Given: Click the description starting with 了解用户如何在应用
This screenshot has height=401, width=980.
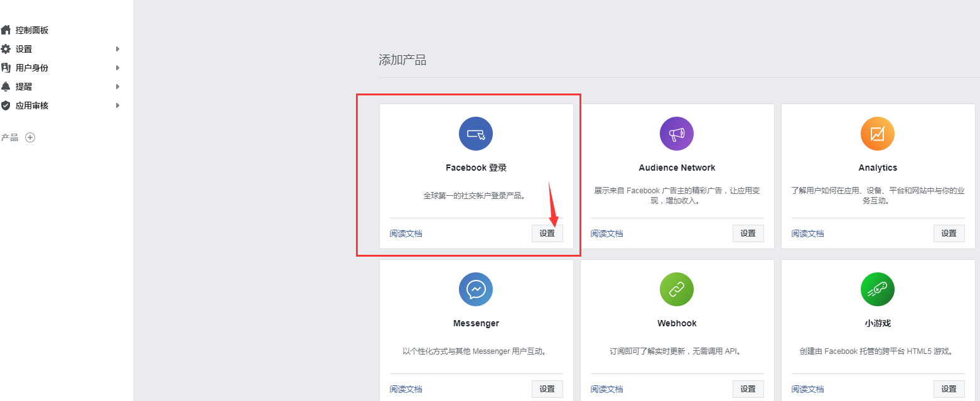Looking at the screenshot, I should pyautogui.click(x=878, y=195).
